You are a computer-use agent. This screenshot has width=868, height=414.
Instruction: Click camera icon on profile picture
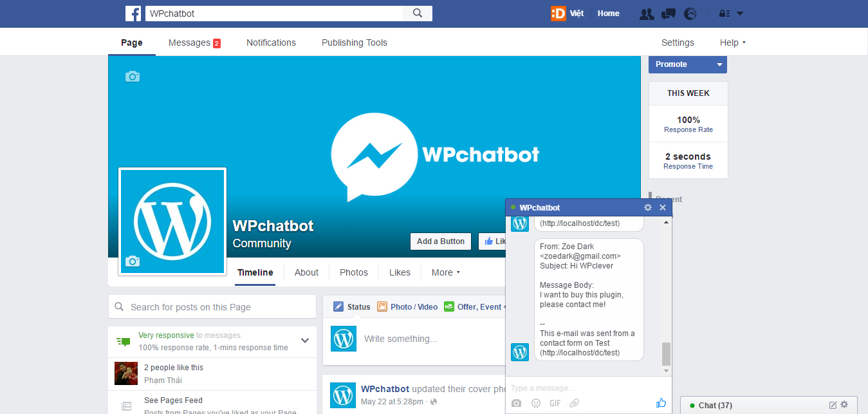coord(133,261)
